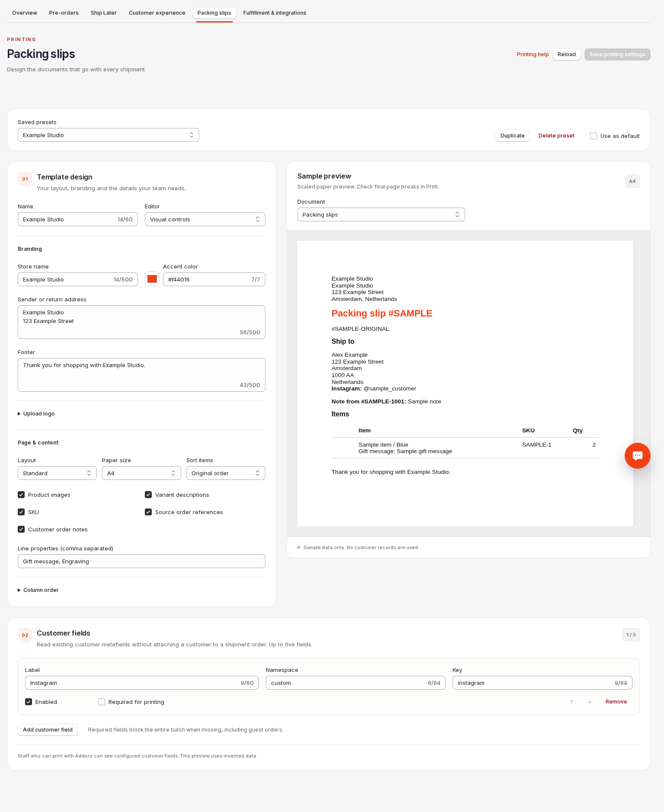The height and width of the screenshot is (812, 664).
Task: Open Editor Visual controls dropdown
Action: [x=205, y=219]
